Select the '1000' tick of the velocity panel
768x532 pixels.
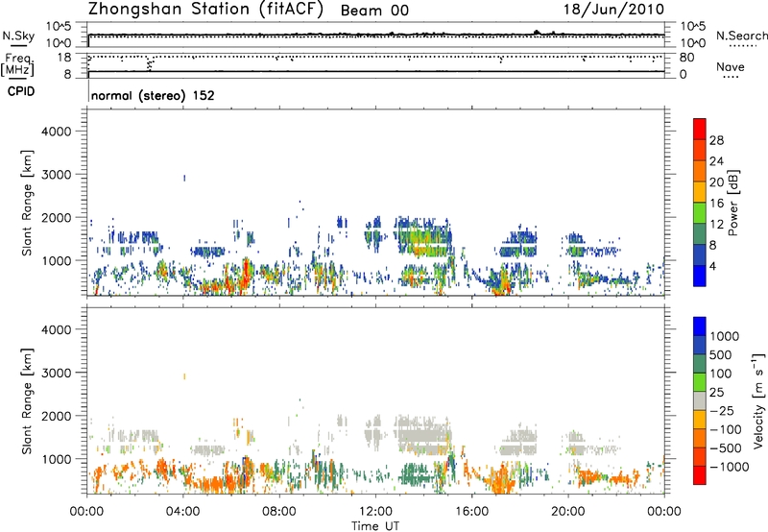point(56,459)
